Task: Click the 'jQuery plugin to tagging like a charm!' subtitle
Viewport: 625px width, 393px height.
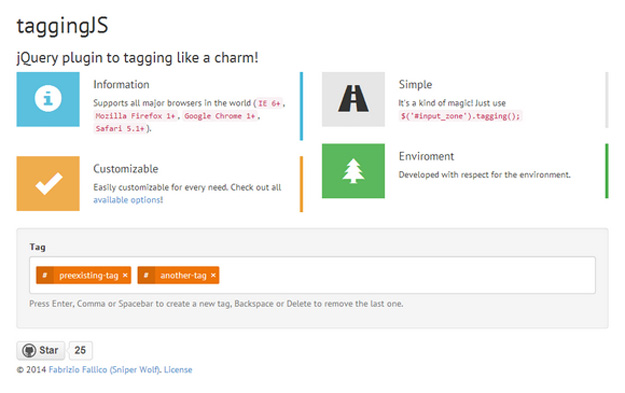Action: pyautogui.click(x=138, y=58)
